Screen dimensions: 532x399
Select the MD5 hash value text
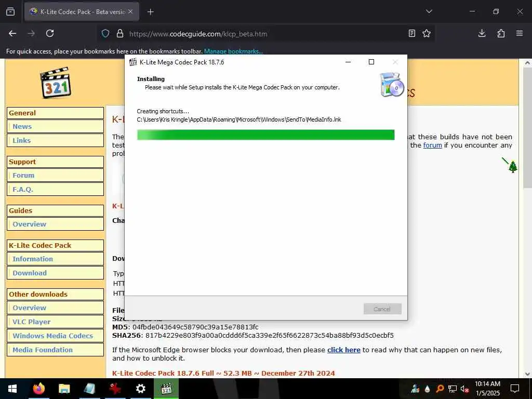(195, 327)
